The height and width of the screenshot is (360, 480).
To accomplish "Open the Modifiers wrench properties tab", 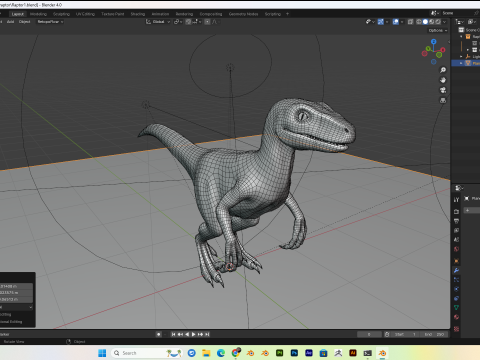I will tap(456, 270).
